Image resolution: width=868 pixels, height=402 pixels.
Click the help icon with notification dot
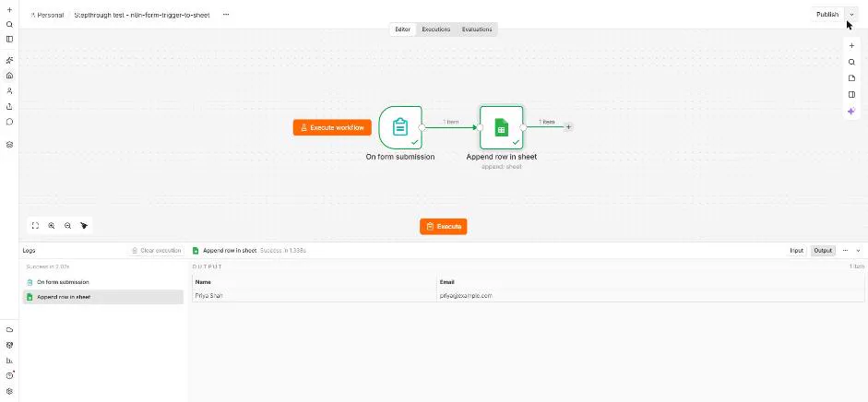[x=9, y=375]
